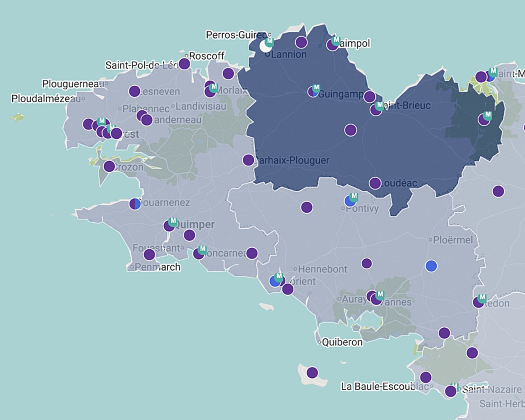Select the Ploudalmézeau town label

(46, 98)
